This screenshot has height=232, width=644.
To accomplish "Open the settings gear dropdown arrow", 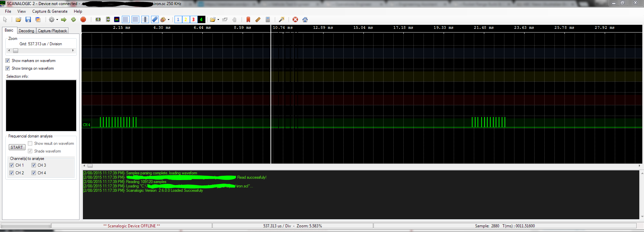I will (x=57, y=20).
